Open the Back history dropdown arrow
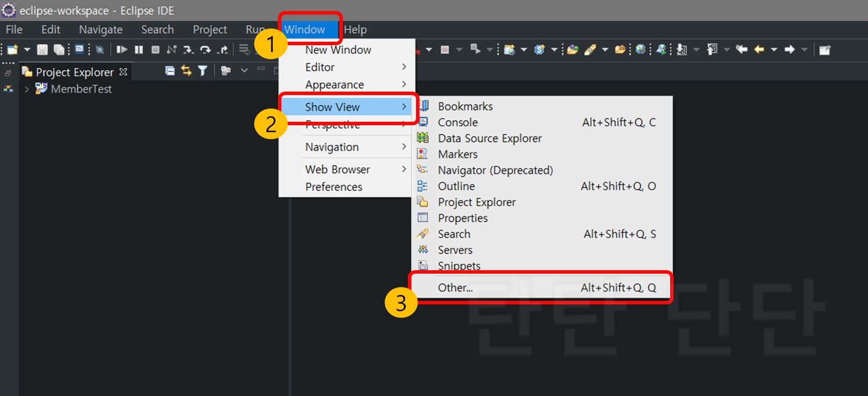Image resolution: width=868 pixels, height=396 pixels. (774, 50)
